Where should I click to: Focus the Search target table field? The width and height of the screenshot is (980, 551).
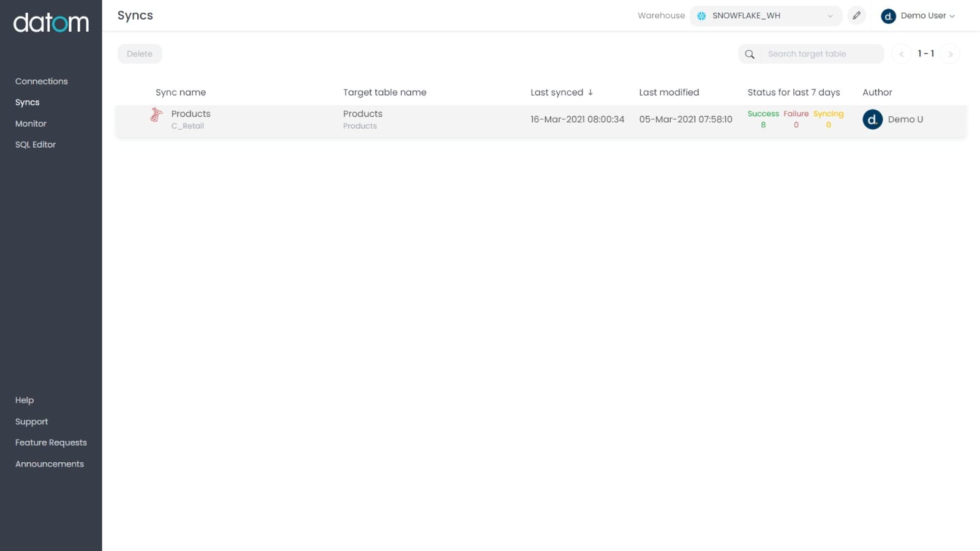pos(821,54)
